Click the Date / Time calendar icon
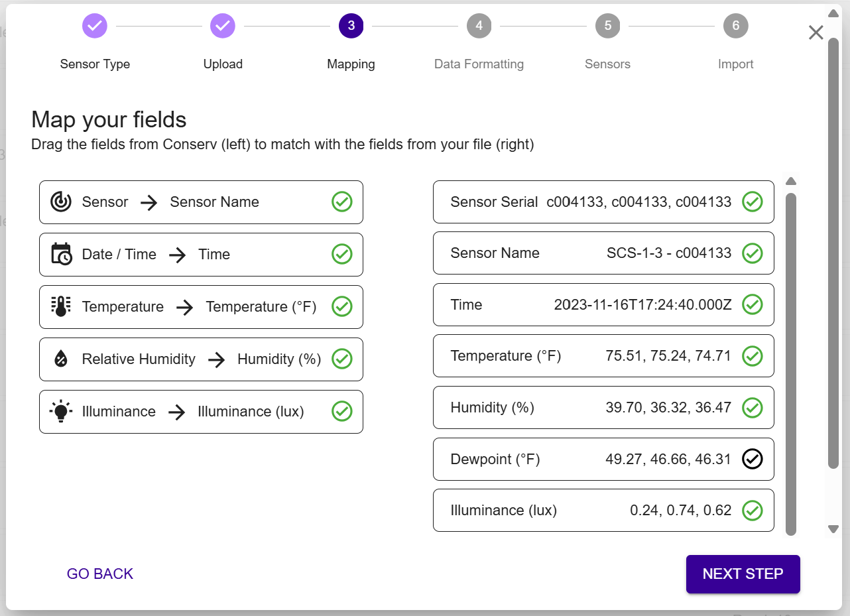The image size is (850, 616). click(61, 254)
